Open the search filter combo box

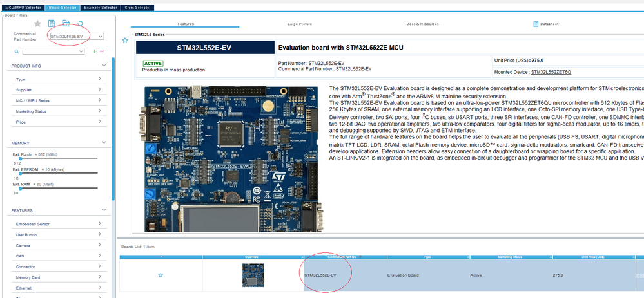[54, 51]
